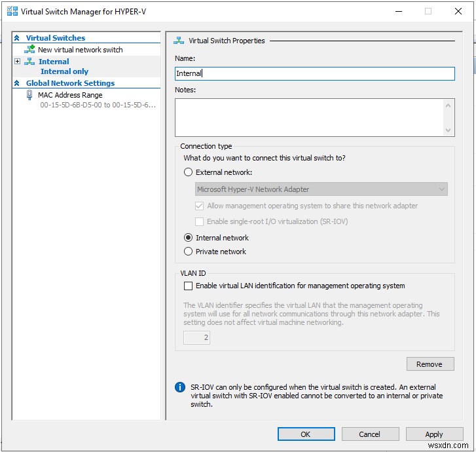476x452 pixels.
Task: Click the Virtual Switch Manager title bar icon
Action: [x=12, y=11]
